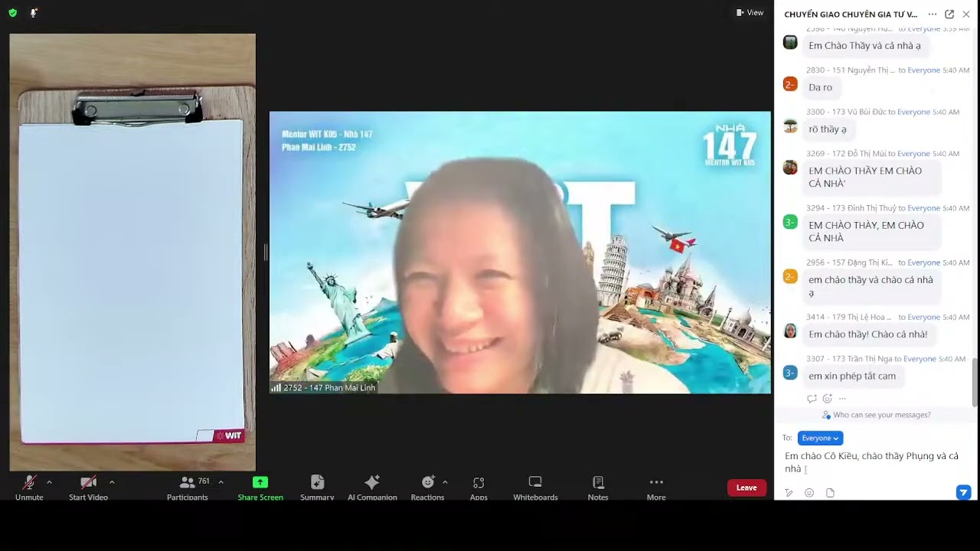Click the microphone indicator at top left

tap(34, 12)
